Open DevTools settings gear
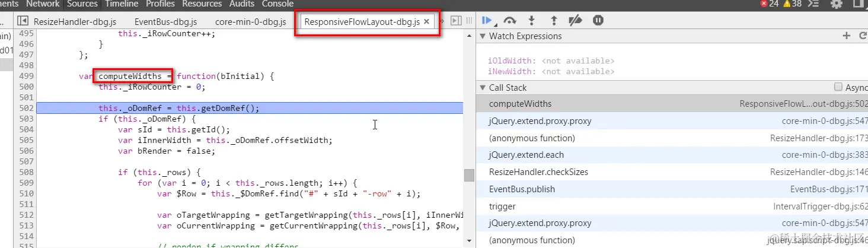The image size is (868, 248). tap(837, 4)
